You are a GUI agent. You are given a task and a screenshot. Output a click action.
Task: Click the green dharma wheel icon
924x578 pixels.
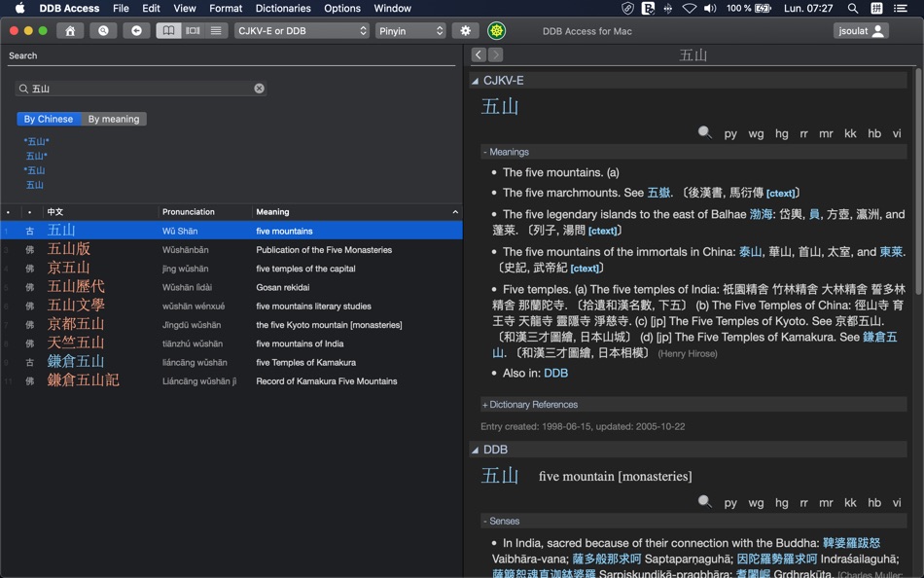[497, 31]
